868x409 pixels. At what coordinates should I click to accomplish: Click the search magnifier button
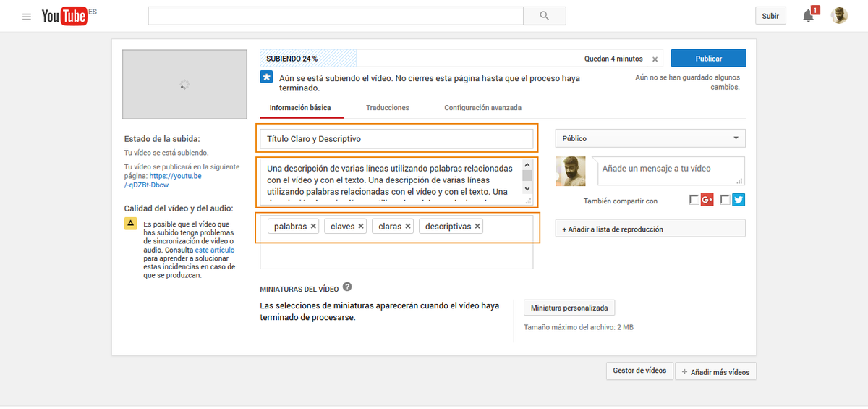tap(545, 16)
